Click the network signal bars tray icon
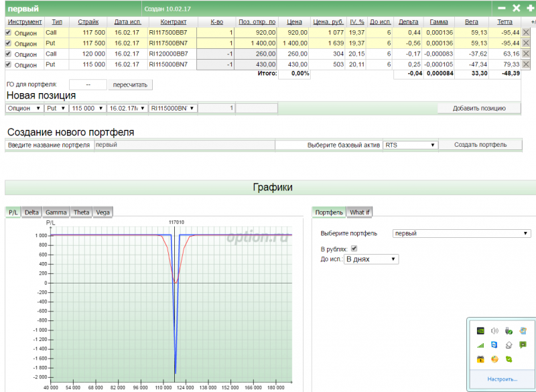 (480, 345)
